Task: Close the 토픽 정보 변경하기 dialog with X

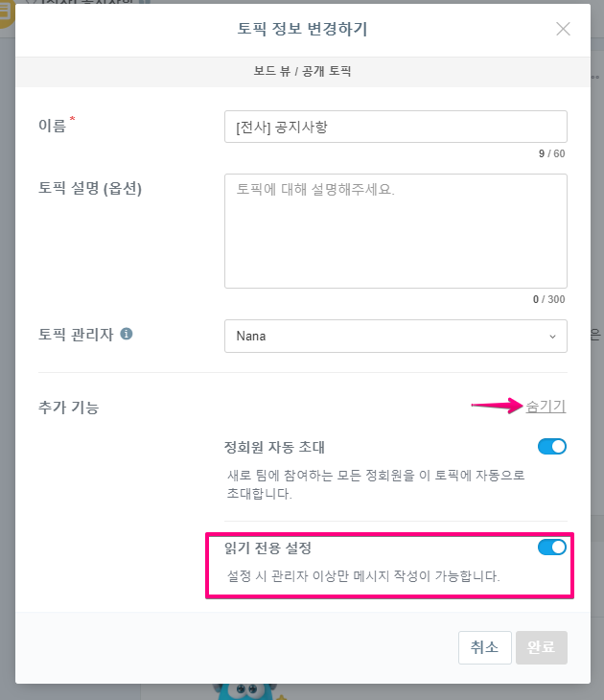Action: coord(564,29)
